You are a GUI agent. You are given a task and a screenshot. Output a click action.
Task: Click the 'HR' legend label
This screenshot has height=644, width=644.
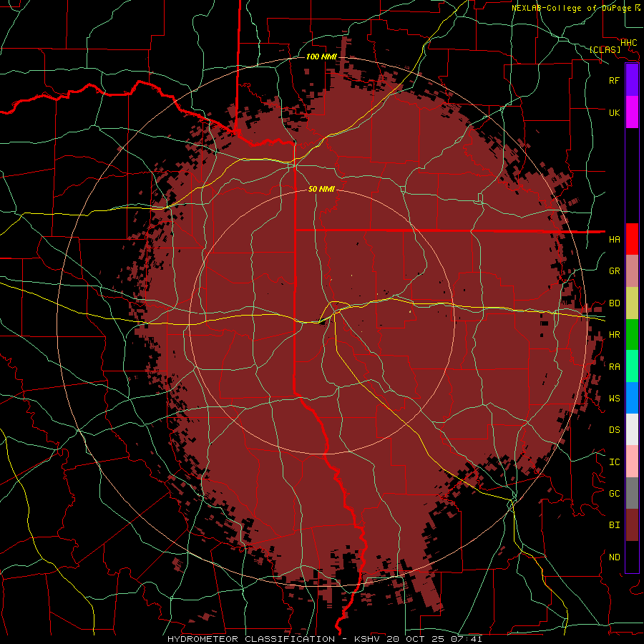point(614,335)
